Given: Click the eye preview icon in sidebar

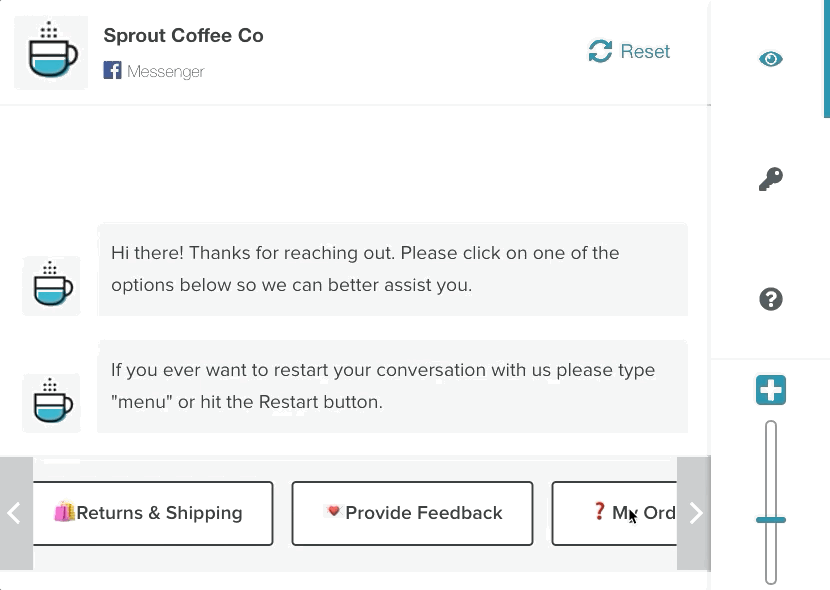Looking at the screenshot, I should (770, 59).
